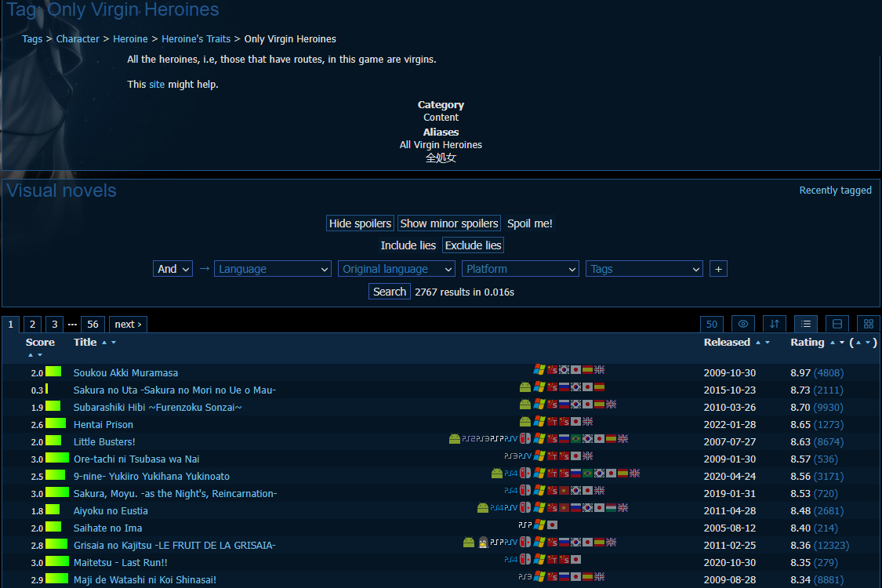Open the Heroine's Traits breadcrumb link
The height and width of the screenshot is (588, 882).
[x=196, y=39]
